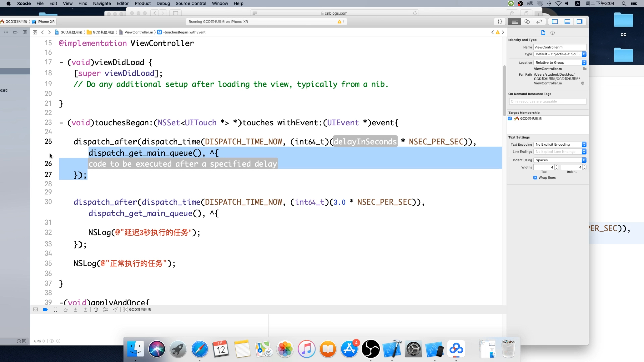Open the file Type dropdown
Viewport: 644px width, 362px height.
pyautogui.click(x=560, y=54)
